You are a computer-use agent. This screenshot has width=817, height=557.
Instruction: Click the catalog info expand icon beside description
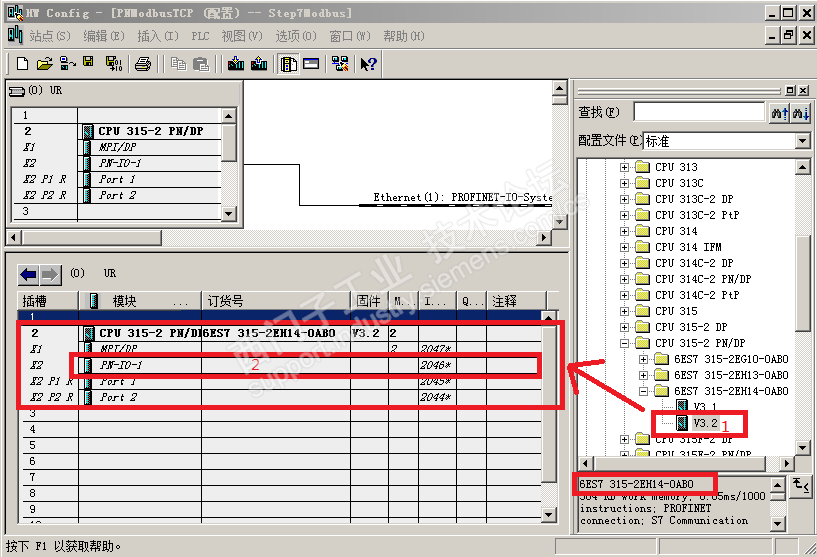point(800,486)
